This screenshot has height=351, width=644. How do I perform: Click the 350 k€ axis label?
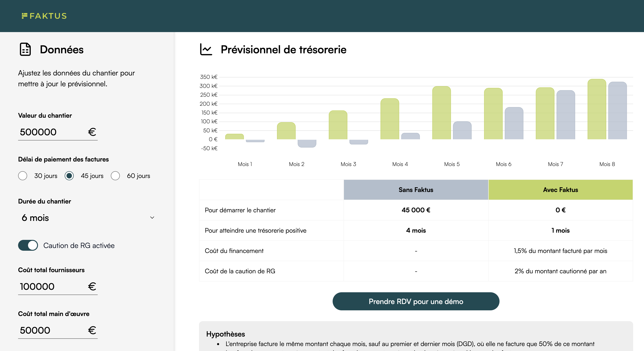click(x=208, y=77)
